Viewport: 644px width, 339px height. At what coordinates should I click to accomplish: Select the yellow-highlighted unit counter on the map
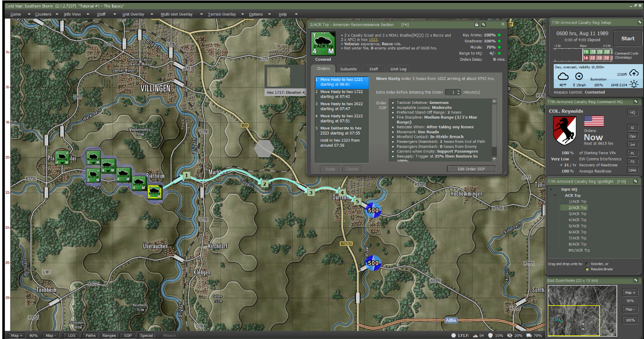point(155,192)
